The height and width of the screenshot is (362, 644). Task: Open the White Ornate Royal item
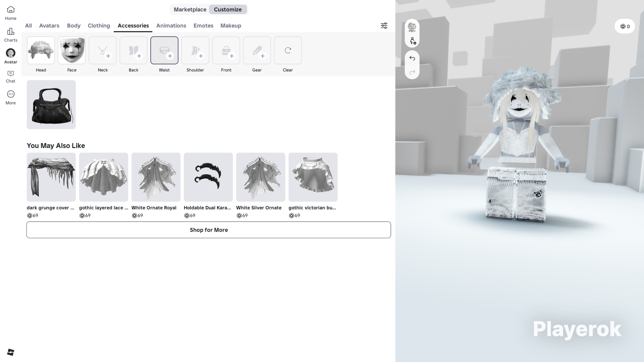[156, 177]
